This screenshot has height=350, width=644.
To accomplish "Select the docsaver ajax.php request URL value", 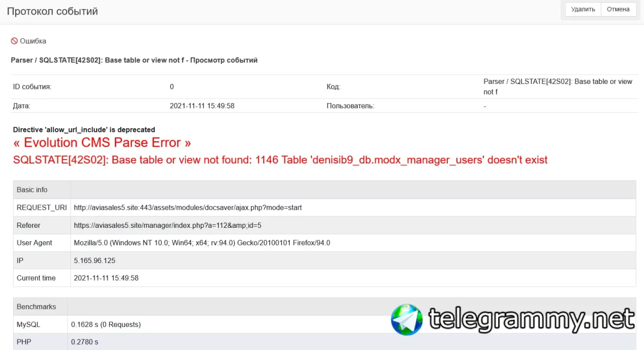I will tap(188, 208).
